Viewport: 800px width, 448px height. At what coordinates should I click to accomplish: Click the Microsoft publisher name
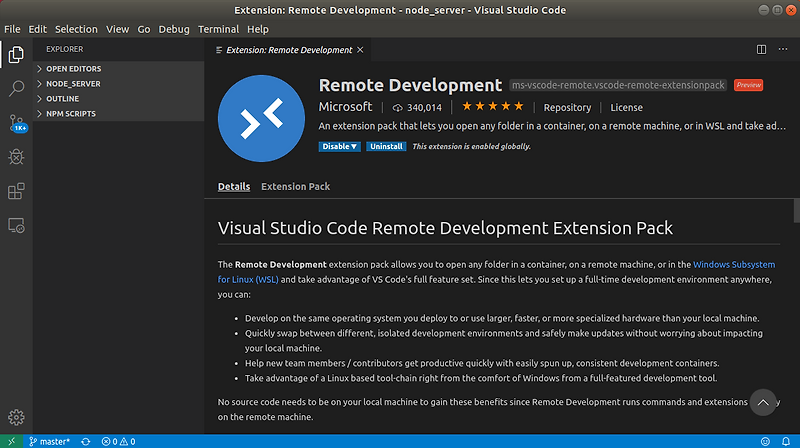[x=345, y=107]
